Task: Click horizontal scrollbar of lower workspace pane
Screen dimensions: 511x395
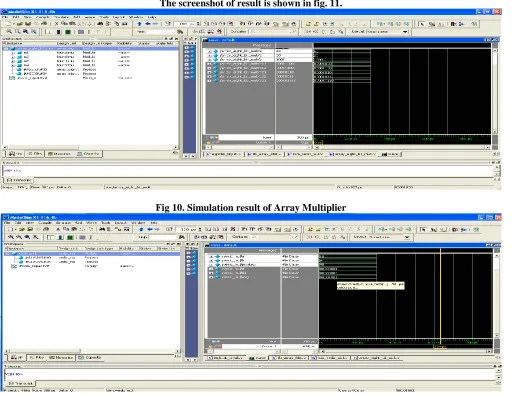Action: coord(92,351)
